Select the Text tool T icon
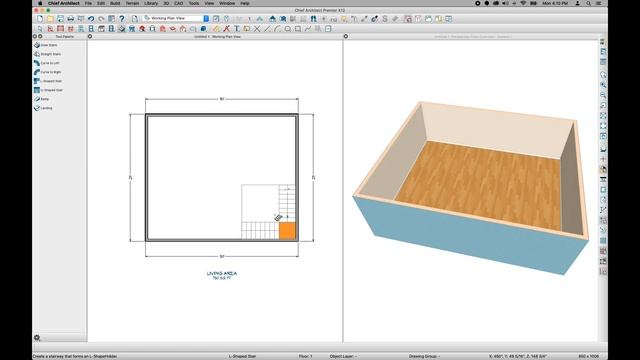Image resolution: width=640 pixels, height=360 pixels. click(x=236, y=29)
